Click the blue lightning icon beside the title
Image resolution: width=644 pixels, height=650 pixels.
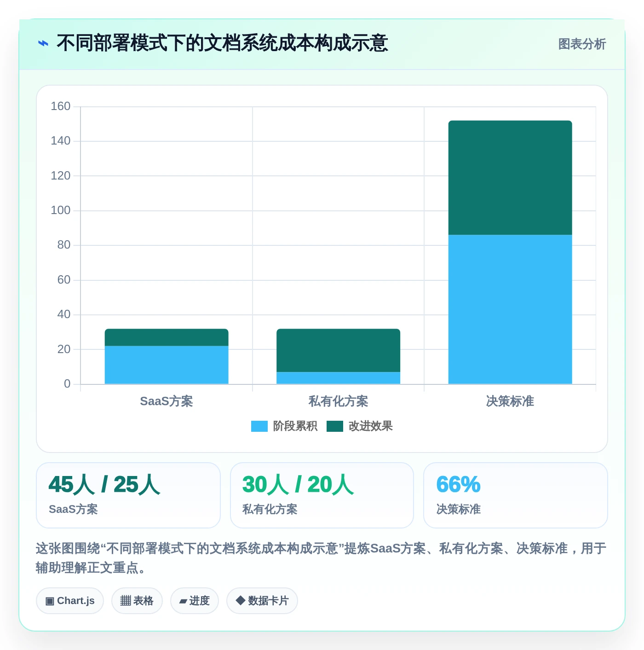pyautogui.click(x=43, y=44)
